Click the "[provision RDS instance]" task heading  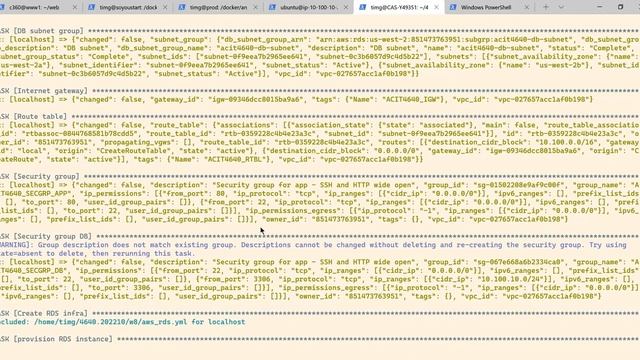[x=63, y=339]
